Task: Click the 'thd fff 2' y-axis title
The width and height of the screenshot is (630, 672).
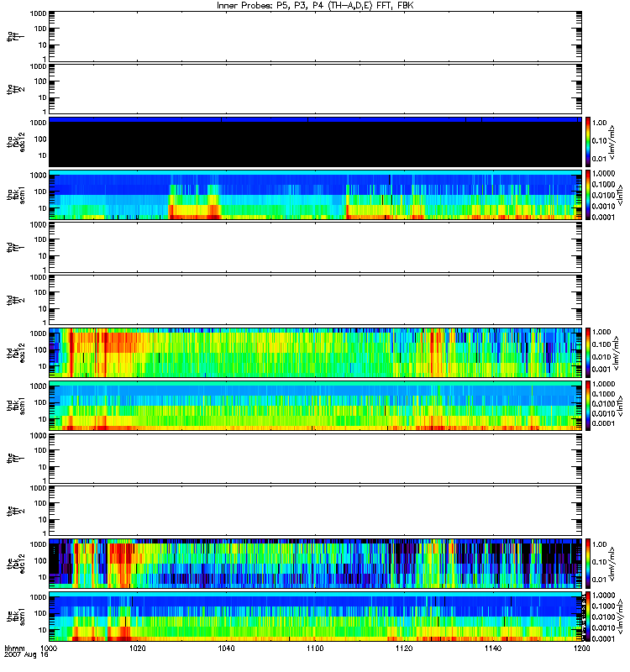Action: pos(16,301)
